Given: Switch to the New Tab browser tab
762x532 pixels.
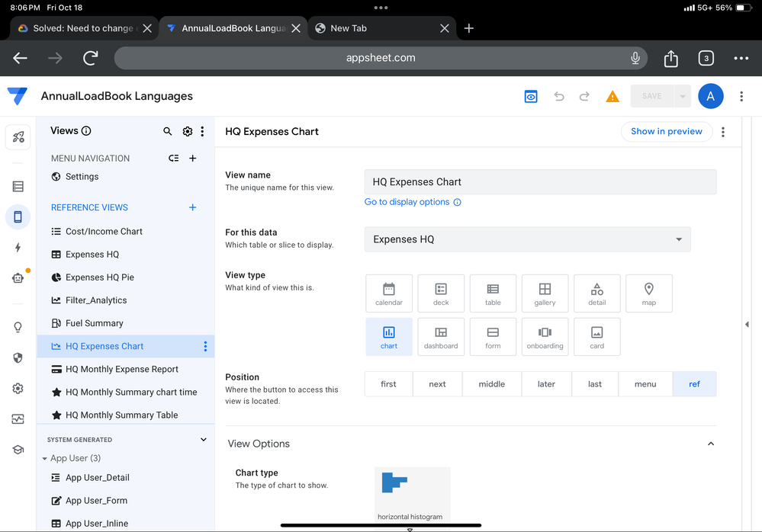Looking at the screenshot, I should pyautogui.click(x=381, y=28).
